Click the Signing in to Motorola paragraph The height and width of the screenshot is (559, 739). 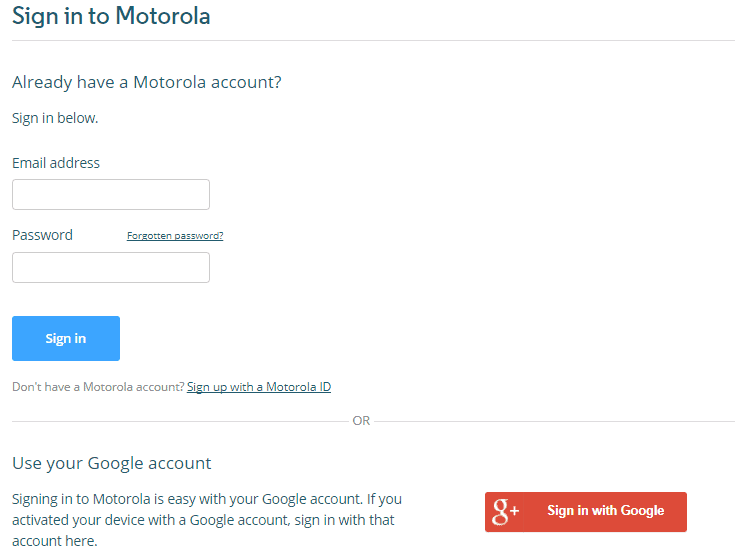pyautogui.click(x=207, y=520)
